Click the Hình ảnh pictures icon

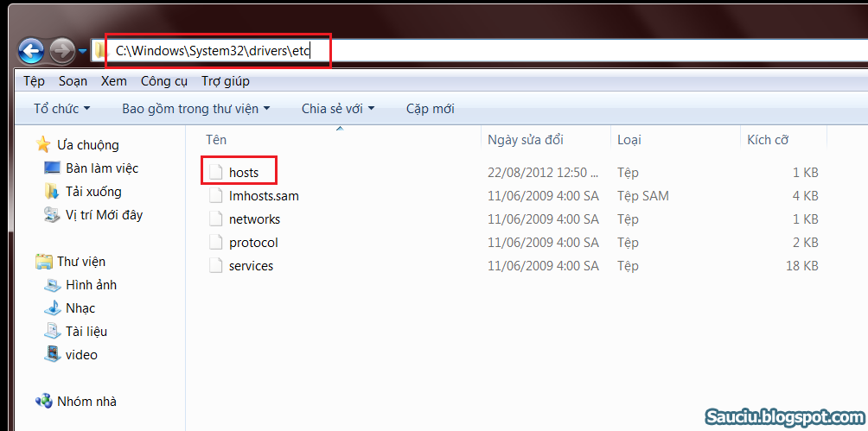coord(52,285)
